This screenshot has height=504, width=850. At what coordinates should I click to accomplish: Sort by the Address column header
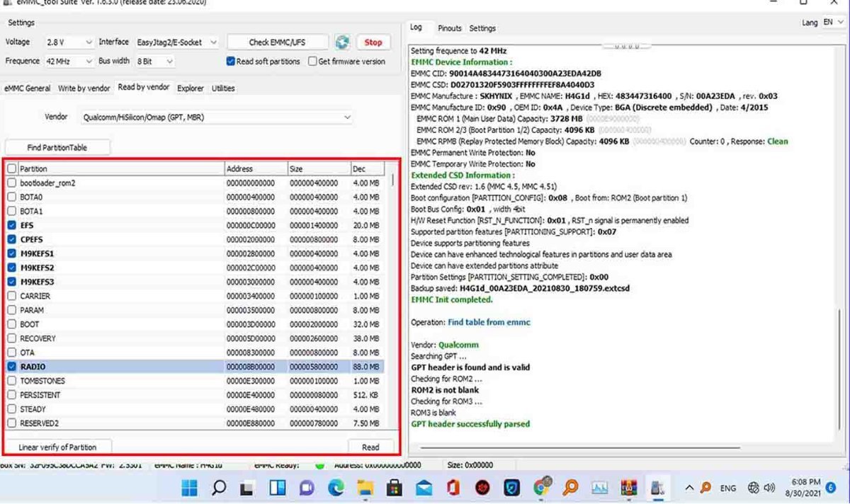click(x=256, y=168)
